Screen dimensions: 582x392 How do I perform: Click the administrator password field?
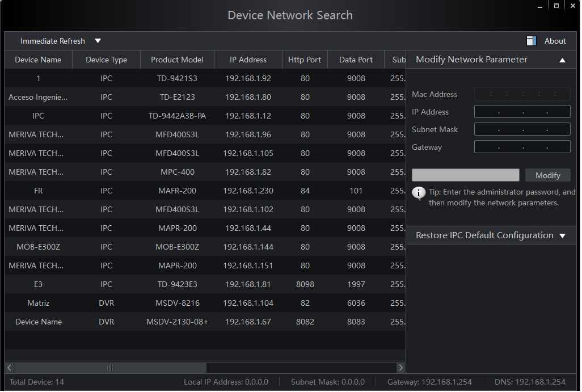465,175
